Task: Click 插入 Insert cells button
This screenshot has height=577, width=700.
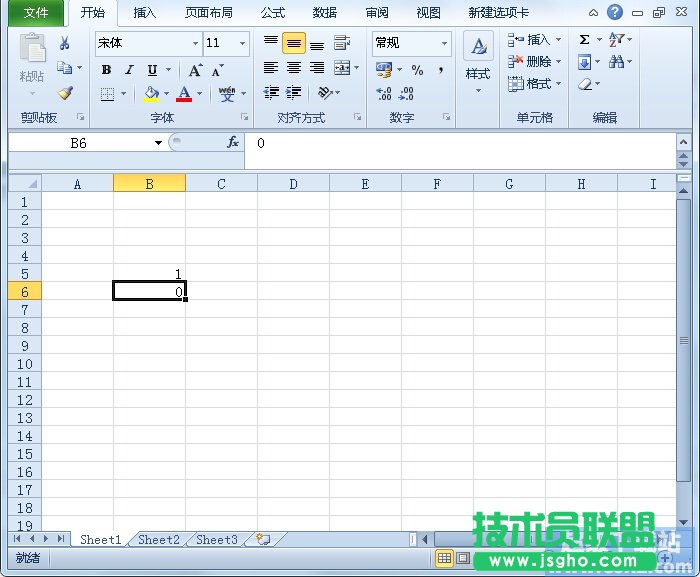Action: click(x=535, y=40)
